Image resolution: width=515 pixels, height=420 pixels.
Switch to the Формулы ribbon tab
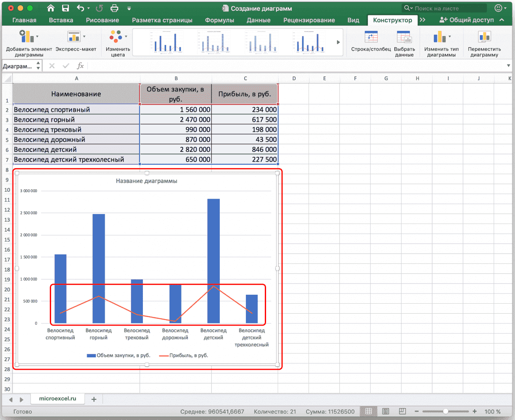click(x=219, y=20)
